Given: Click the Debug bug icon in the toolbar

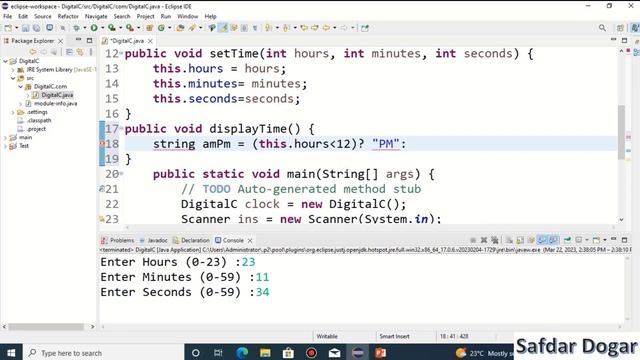Looking at the screenshot, I should coord(76,28).
